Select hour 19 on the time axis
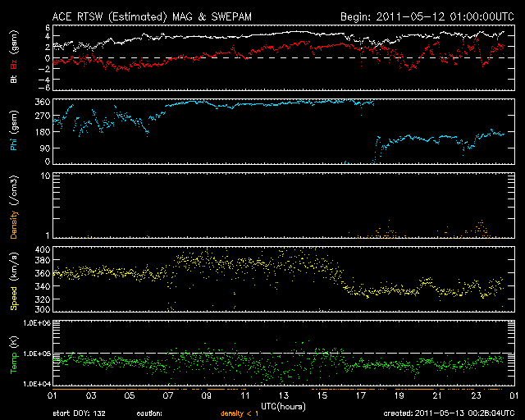This screenshot has height=420, width=525. [x=399, y=395]
